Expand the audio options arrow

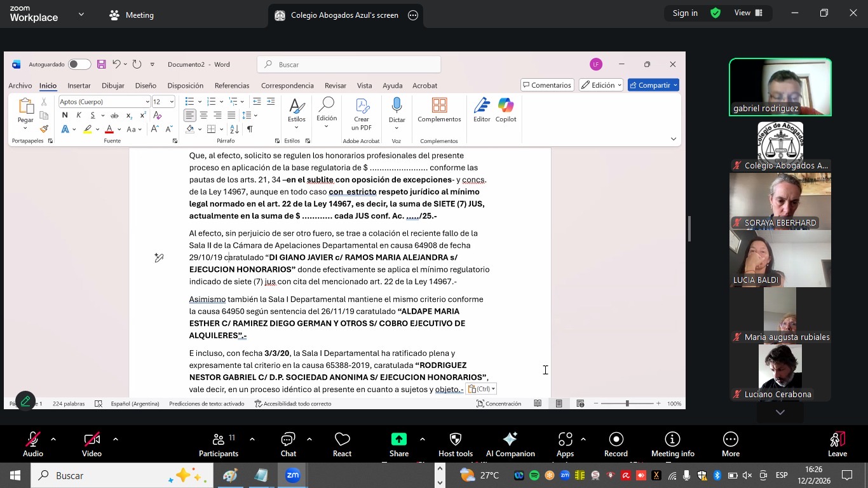[53, 439]
